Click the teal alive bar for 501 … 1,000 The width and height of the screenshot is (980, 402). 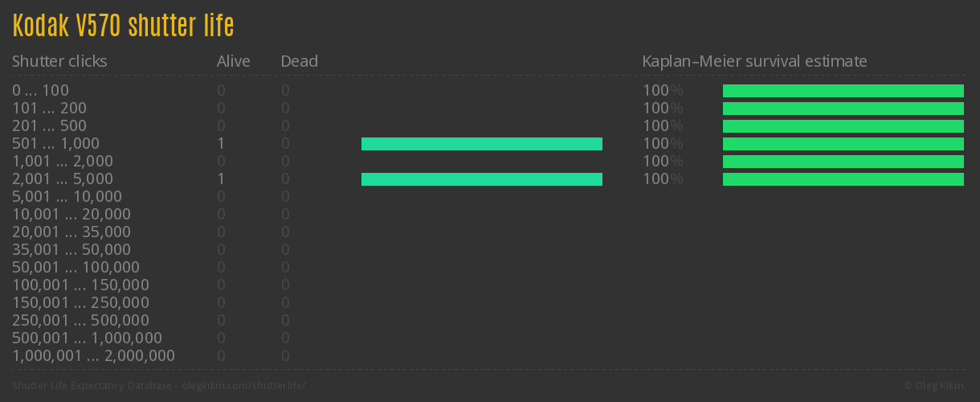pyautogui.click(x=481, y=144)
